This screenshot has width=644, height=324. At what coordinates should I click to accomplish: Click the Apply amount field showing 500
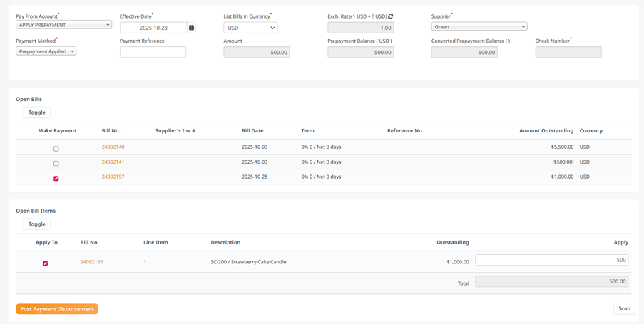pyautogui.click(x=551, y=260)
